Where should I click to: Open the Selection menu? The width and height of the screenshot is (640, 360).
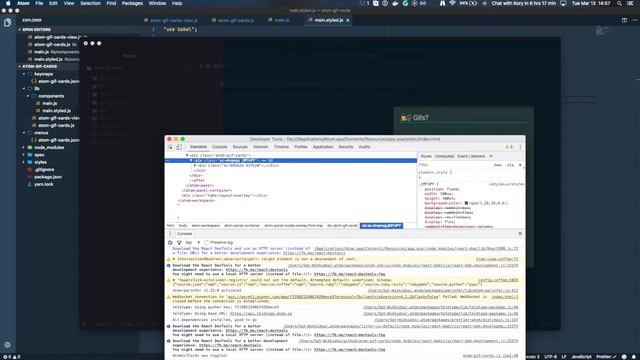(90, 3)
